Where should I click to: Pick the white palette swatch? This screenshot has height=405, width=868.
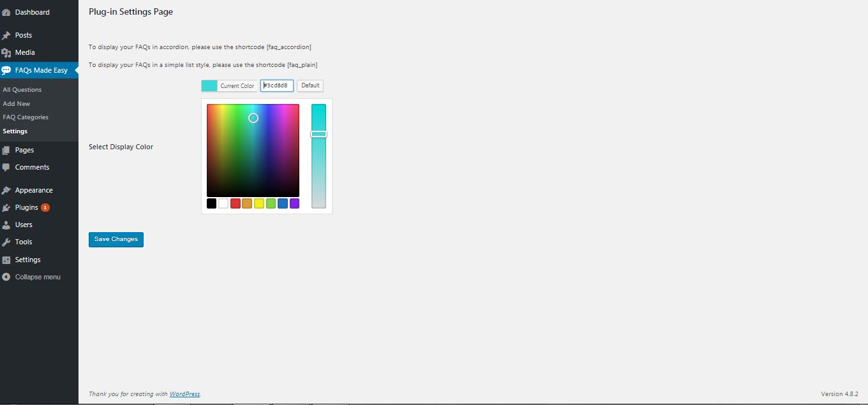tap(223, 203)
